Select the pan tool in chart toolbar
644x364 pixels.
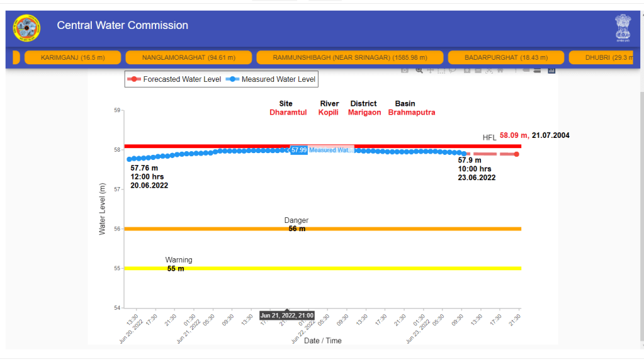click(431, 70)
